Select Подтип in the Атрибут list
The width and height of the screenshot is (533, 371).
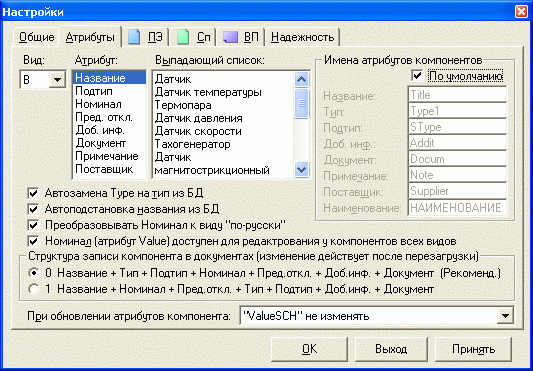(109, 91)
